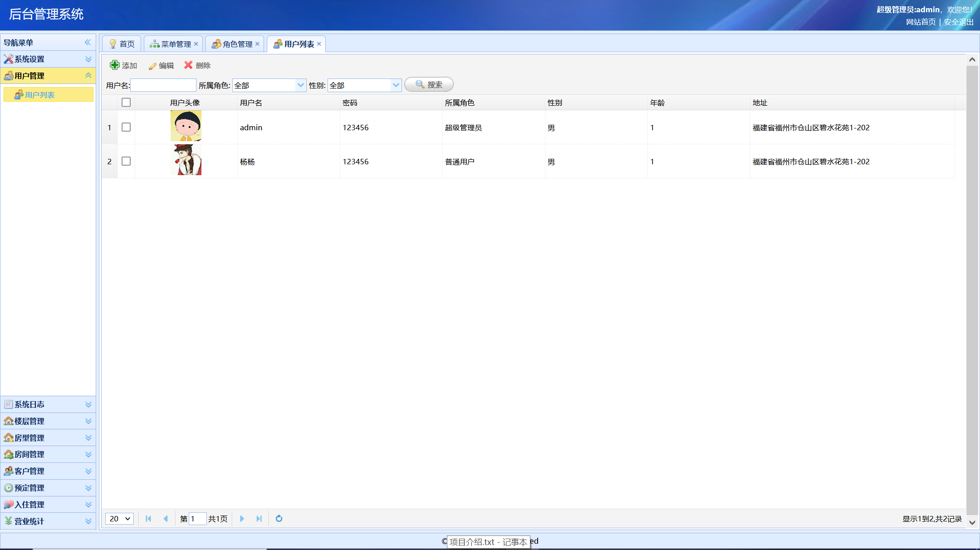Click the 网站首页 link
Screen dimensions: 980x550
click(x=921, y=22)
